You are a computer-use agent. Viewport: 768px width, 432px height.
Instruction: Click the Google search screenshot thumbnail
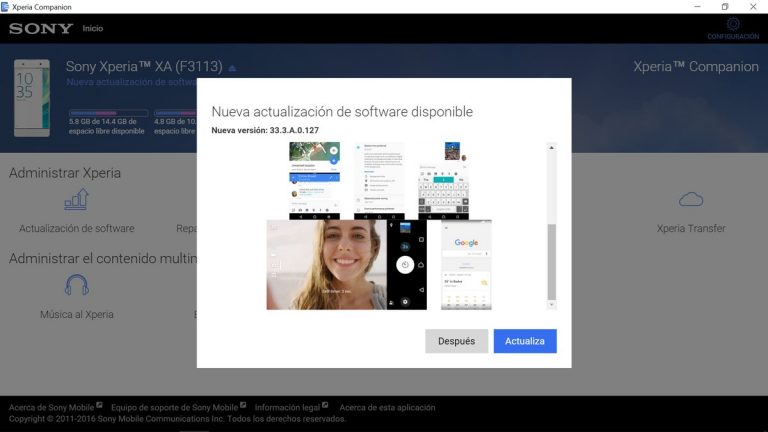point(466,265)
